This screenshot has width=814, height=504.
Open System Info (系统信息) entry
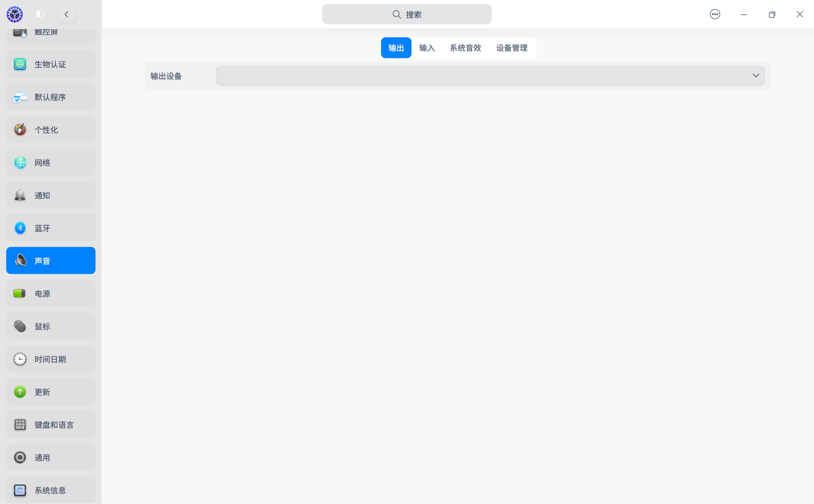[x=51, y=490]
